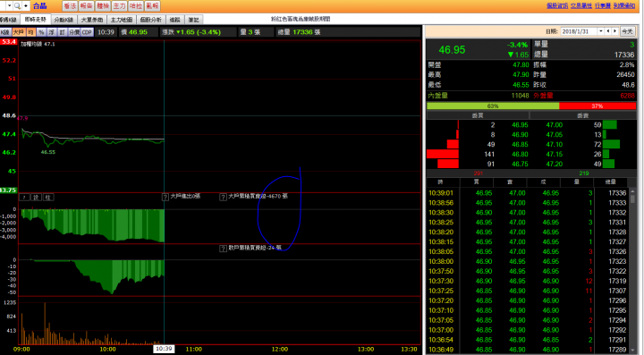The width and height of the screenshot is (644, 355).
Task: Click the 今天 today button
Action: click(627, 31)
